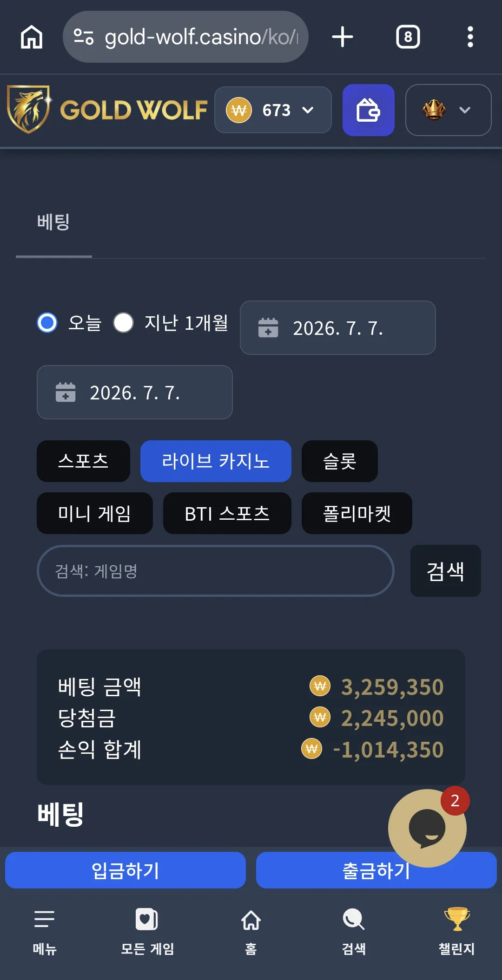
Task: Select the 라이브 카지노 category tab
Action: click(216, 461)
